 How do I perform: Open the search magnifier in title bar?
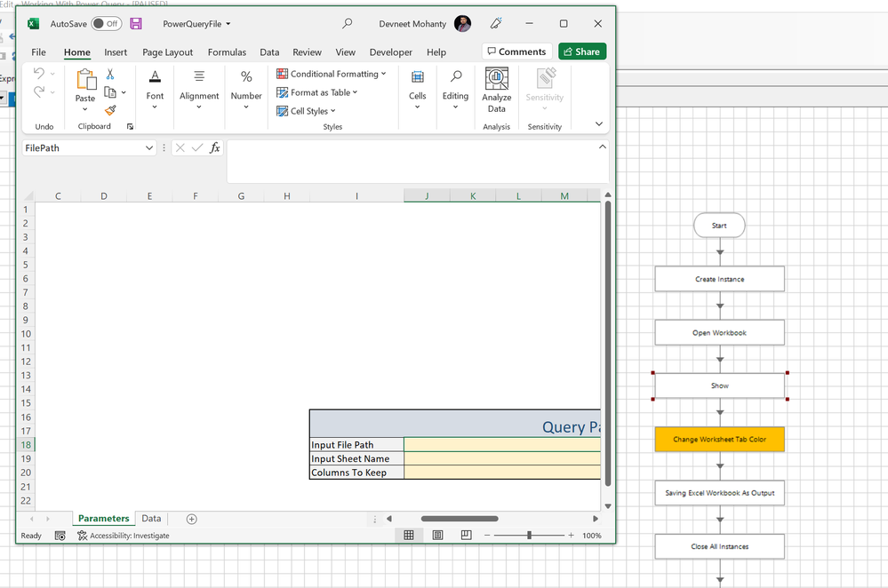tap(348, 24)
